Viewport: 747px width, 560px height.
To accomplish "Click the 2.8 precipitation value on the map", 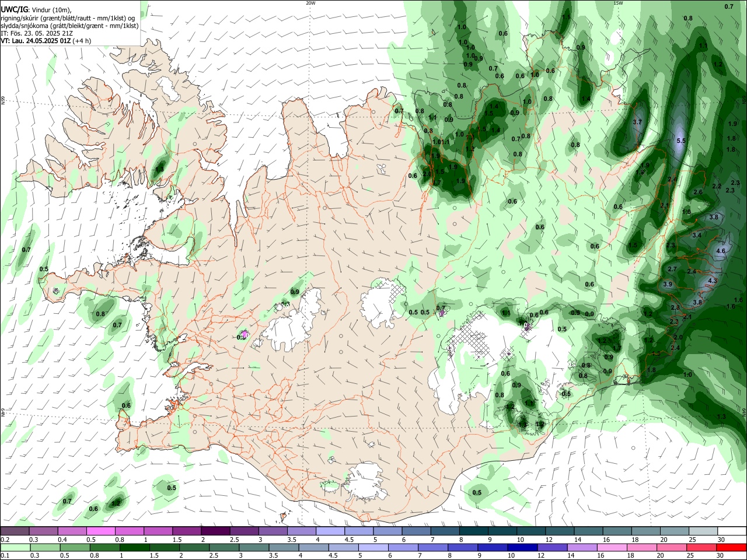I will pyautogui.click(x=675, y=308).
